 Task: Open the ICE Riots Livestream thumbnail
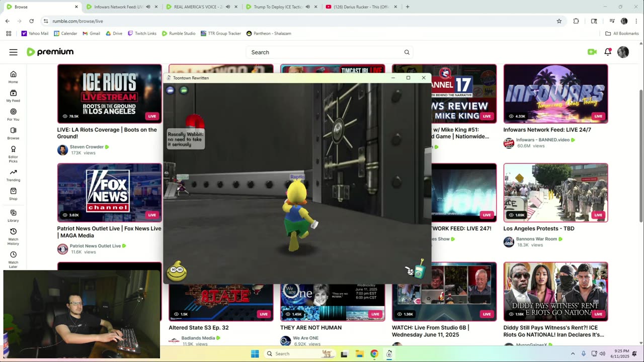coord(110,94)
